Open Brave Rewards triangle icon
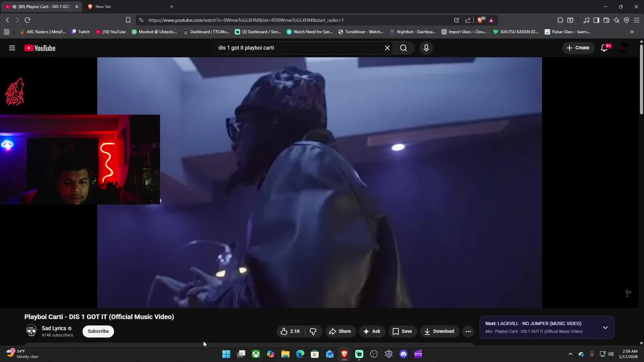This screenshot has width=644, height=362. coord(491,20)
